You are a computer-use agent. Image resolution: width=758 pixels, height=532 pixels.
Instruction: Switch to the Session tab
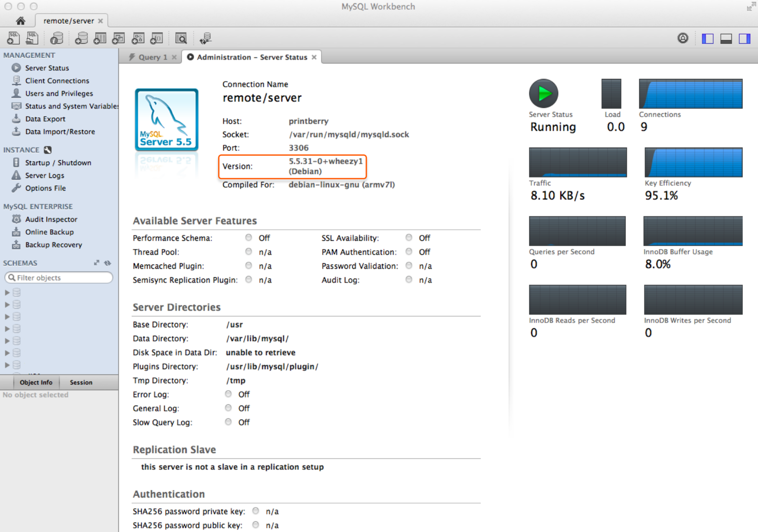pos(81,382)
